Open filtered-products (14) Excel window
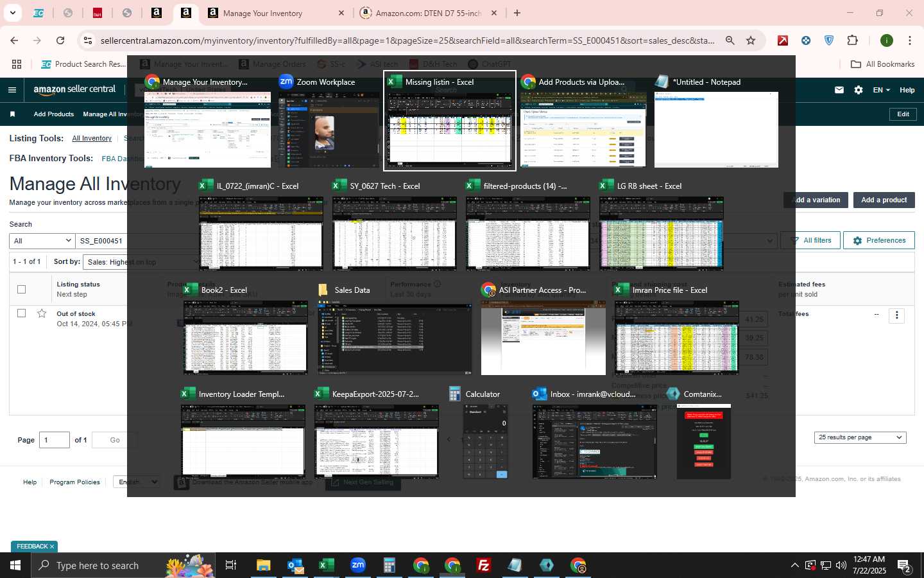The width and height of the screenshot is (924, 578). (x=528, y=225)
